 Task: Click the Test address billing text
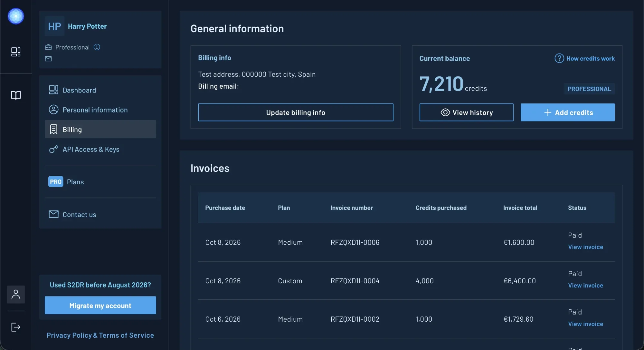pyautogui.click(x=257, y=74)
